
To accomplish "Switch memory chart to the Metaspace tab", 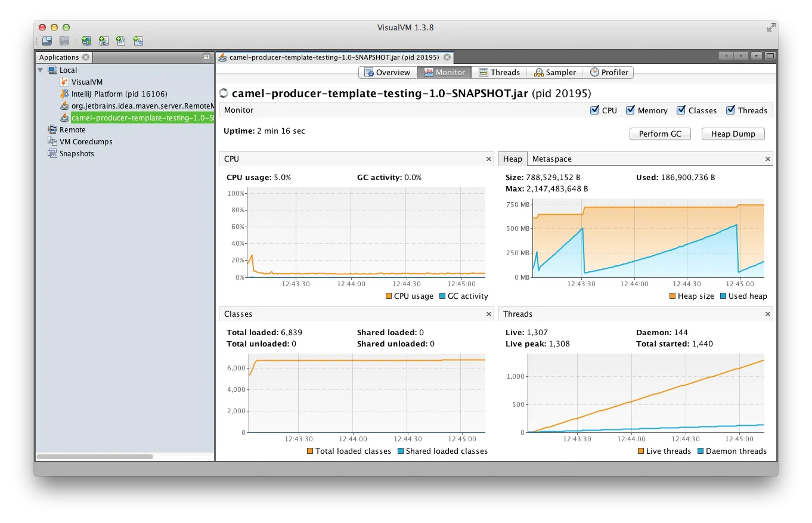I will pos(551,159).
